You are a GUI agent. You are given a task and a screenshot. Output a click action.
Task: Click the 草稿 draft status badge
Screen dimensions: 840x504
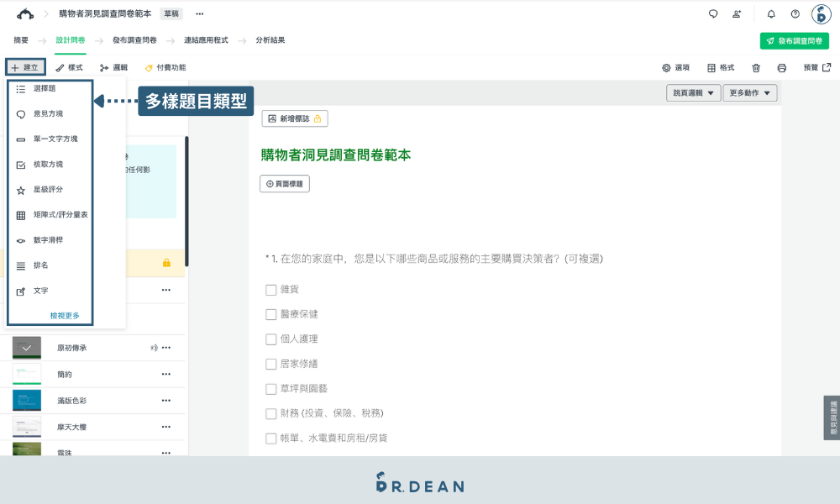click(x=171, y=14)
